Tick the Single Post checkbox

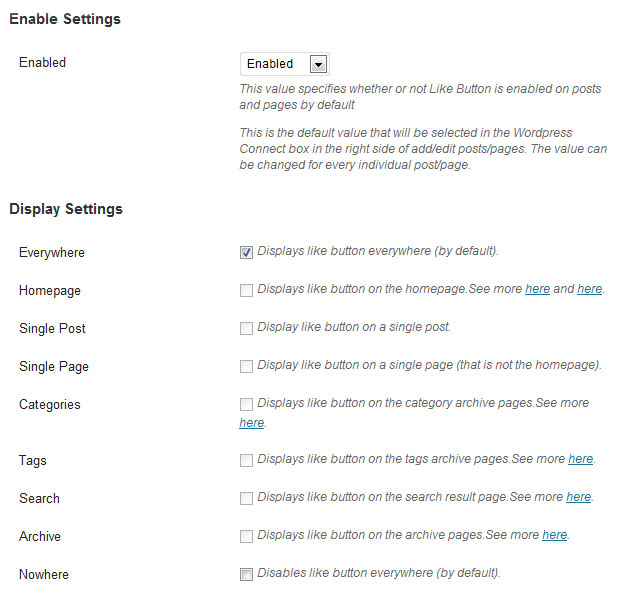point(246,328)
